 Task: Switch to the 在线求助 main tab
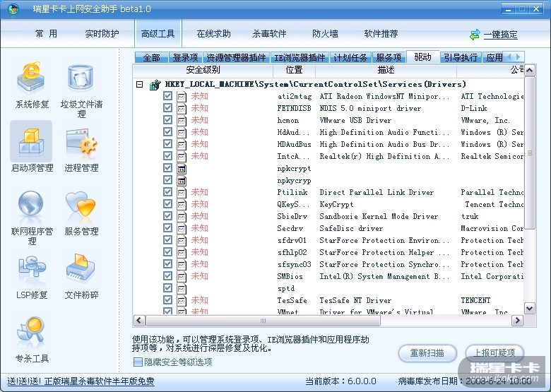[x=213, y=34]
